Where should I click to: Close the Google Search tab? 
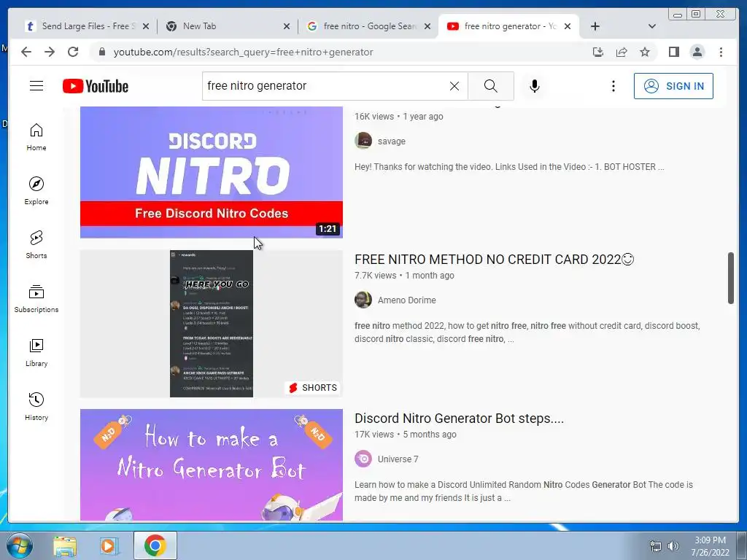tap(427, 26)
